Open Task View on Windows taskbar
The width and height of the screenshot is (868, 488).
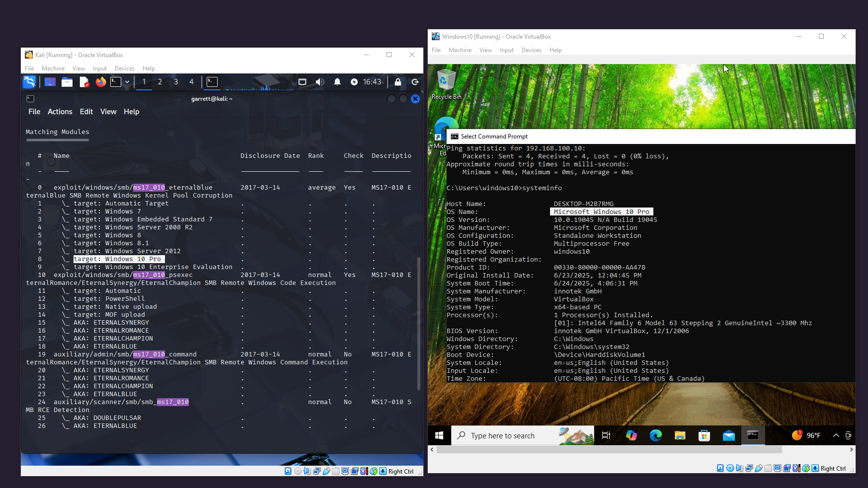(606, 435)
